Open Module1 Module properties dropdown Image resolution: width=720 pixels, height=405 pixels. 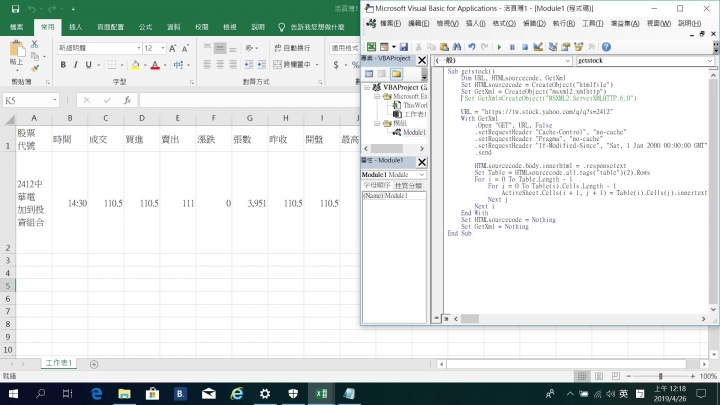click(x=422, y=174)
